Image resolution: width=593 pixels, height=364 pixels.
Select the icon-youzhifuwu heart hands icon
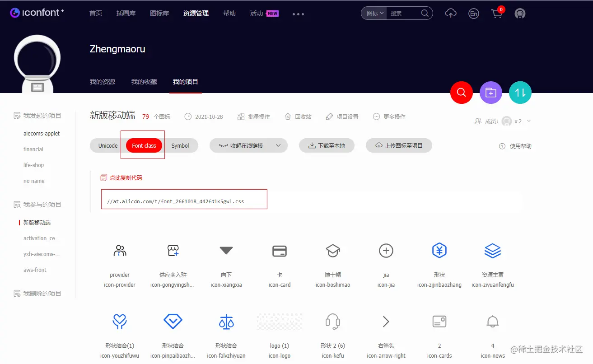(120, 322)
